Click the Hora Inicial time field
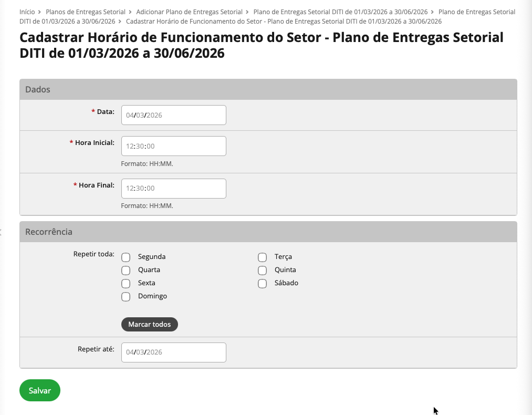The width and height of the screenshot is (532, 415). point(173,146)
